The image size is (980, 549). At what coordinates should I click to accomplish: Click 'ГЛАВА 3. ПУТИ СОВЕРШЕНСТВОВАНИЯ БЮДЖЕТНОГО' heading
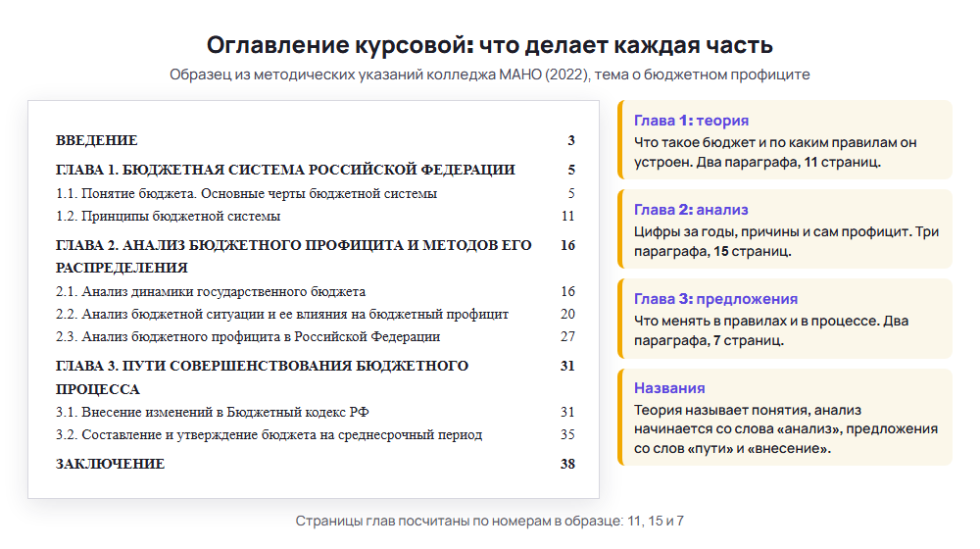point(262,377)
